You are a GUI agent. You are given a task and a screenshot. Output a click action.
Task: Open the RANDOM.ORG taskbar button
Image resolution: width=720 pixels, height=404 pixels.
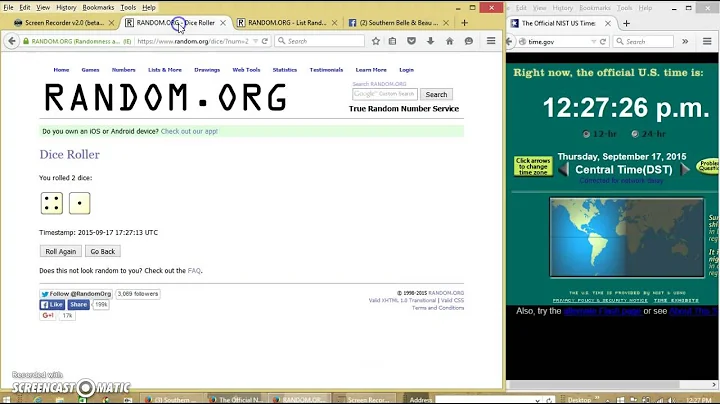pyautogui.click(x=298, y=399)
